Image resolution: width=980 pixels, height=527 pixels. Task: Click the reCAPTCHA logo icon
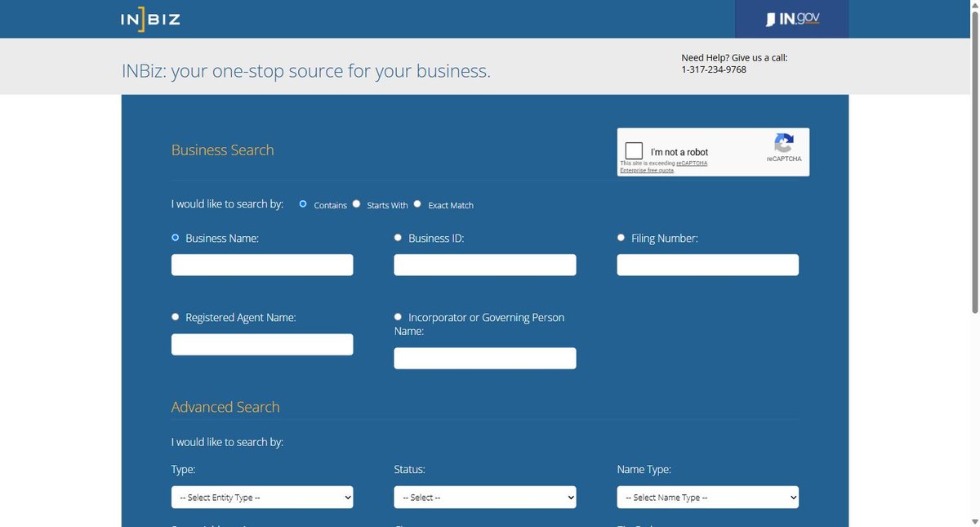point(784,144)
